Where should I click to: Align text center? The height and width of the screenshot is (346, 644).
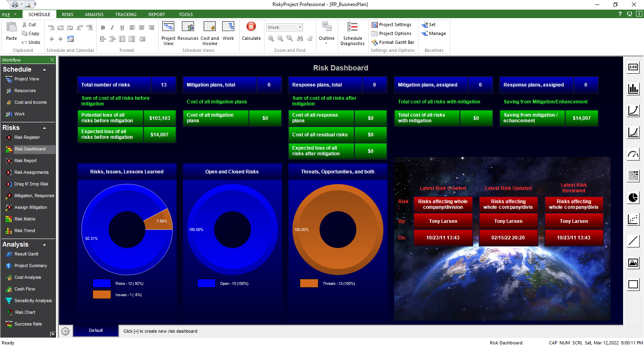[x=142, y=28]
